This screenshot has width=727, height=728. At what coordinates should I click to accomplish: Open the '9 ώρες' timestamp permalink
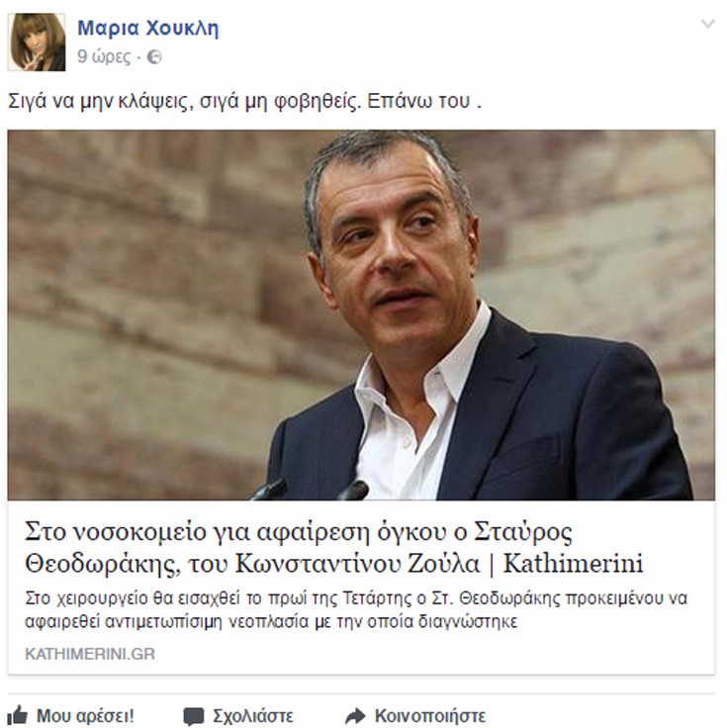(105, 56)
